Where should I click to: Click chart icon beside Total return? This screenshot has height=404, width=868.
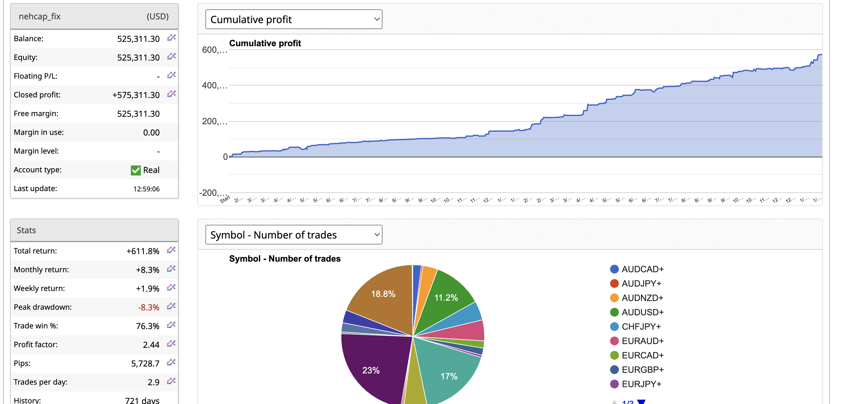click(x=171, y=250)
